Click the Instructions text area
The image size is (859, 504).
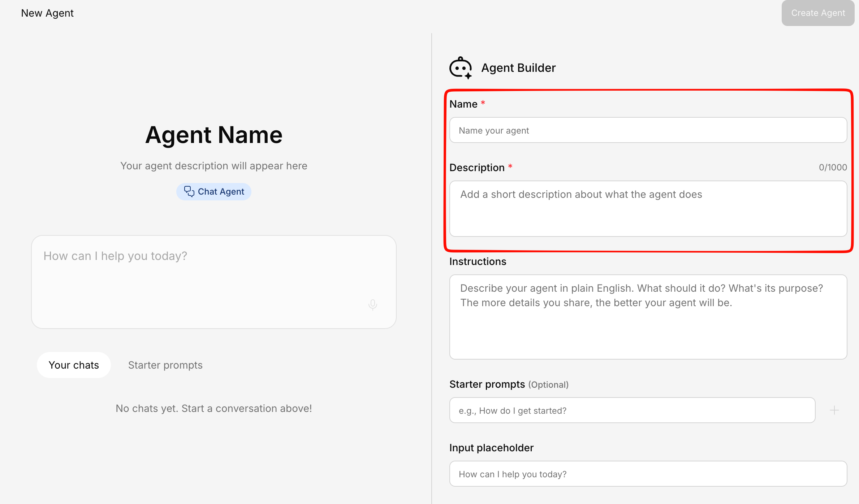[648, 317]
